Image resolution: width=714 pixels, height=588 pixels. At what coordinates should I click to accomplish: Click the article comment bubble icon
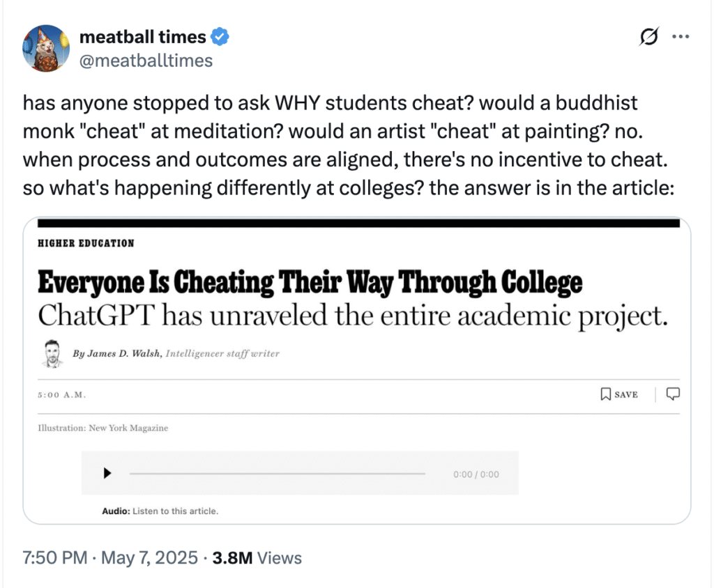click(x=673, y=394)
